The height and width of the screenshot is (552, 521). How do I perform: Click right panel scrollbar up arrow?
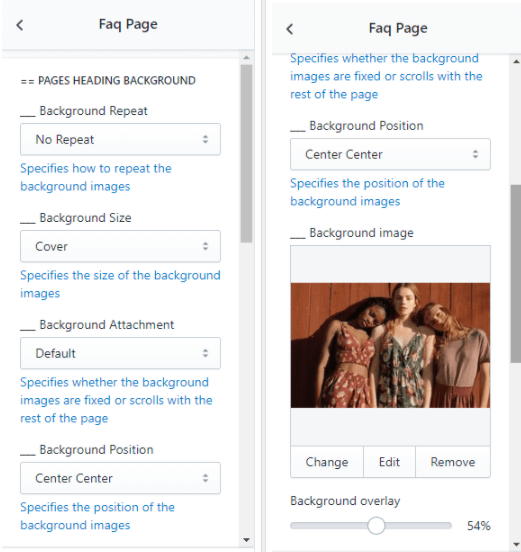(x=516, y=62)
